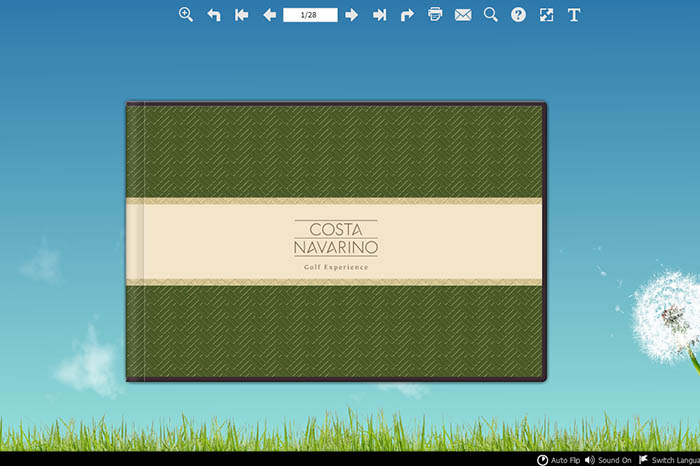Viewport: 700px width, 466px height.
Task: Click the back curved arrow icon
Action: (x=214, y=15)
